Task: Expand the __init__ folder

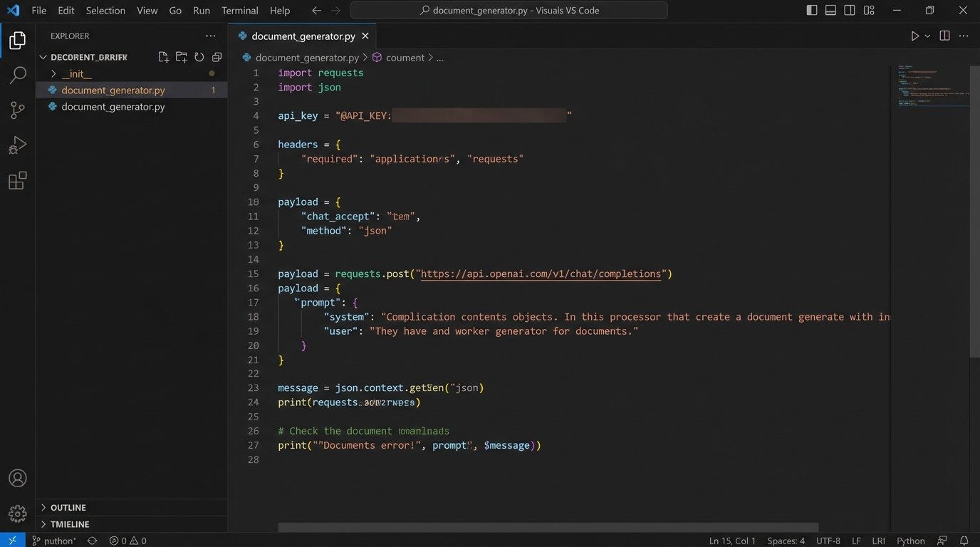Action: pyautogui.click(x=53, y=74)
